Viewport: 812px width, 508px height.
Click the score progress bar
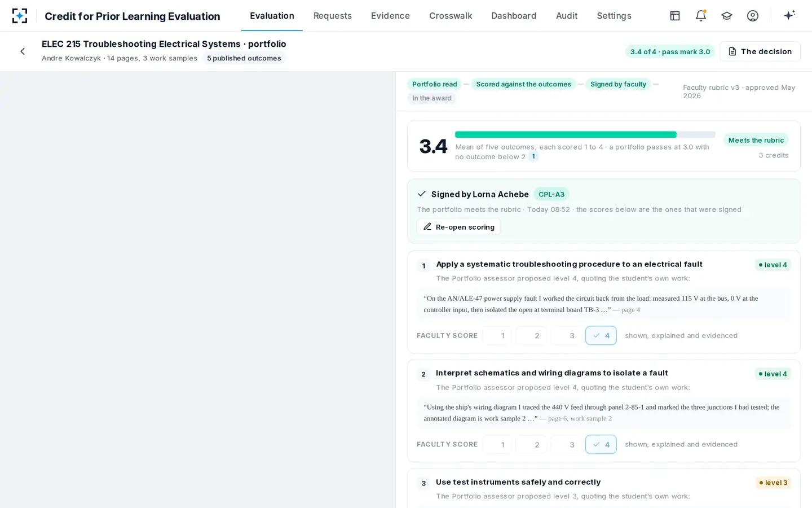(585, 134)
